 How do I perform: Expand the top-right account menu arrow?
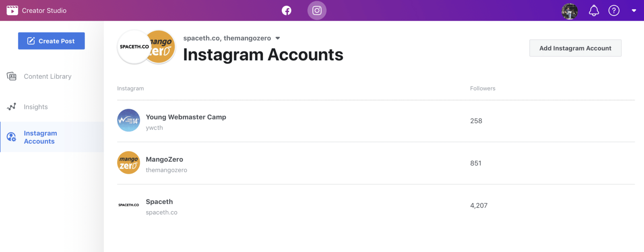[634, 11]
